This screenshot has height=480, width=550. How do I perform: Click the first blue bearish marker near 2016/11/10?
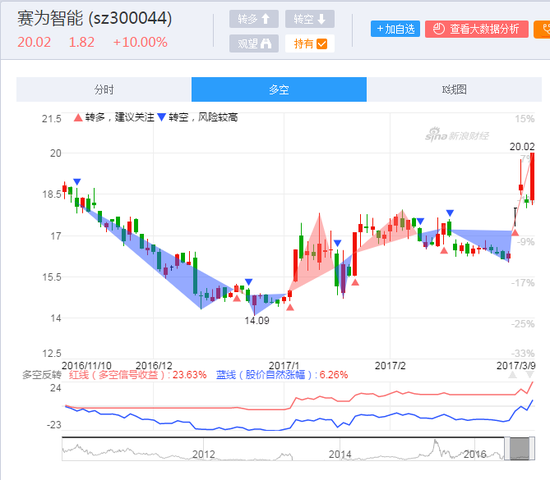(77, 182)
